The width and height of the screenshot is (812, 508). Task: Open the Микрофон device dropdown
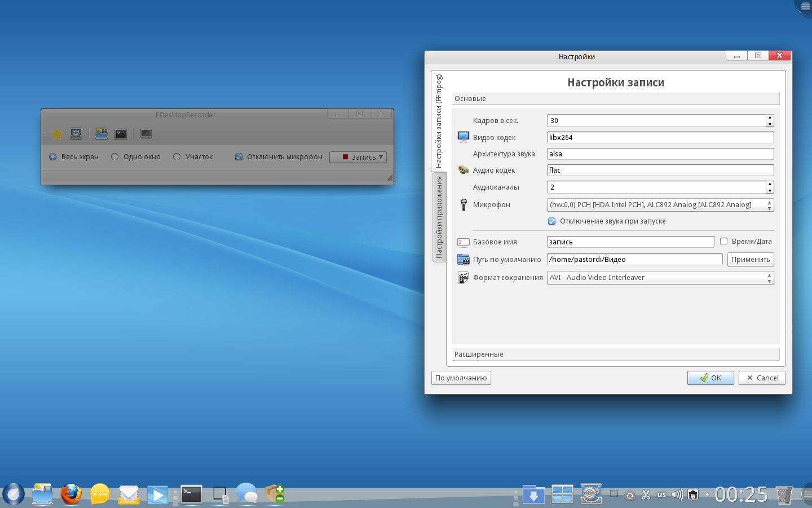point(660,205)
